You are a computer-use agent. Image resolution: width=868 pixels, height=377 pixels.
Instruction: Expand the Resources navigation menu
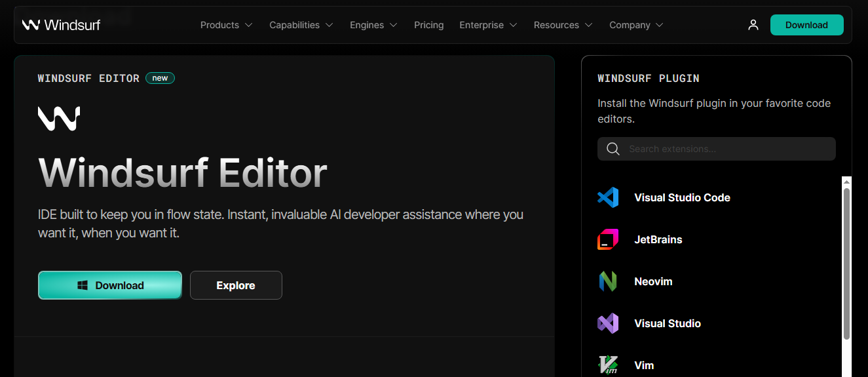(563, 25)
